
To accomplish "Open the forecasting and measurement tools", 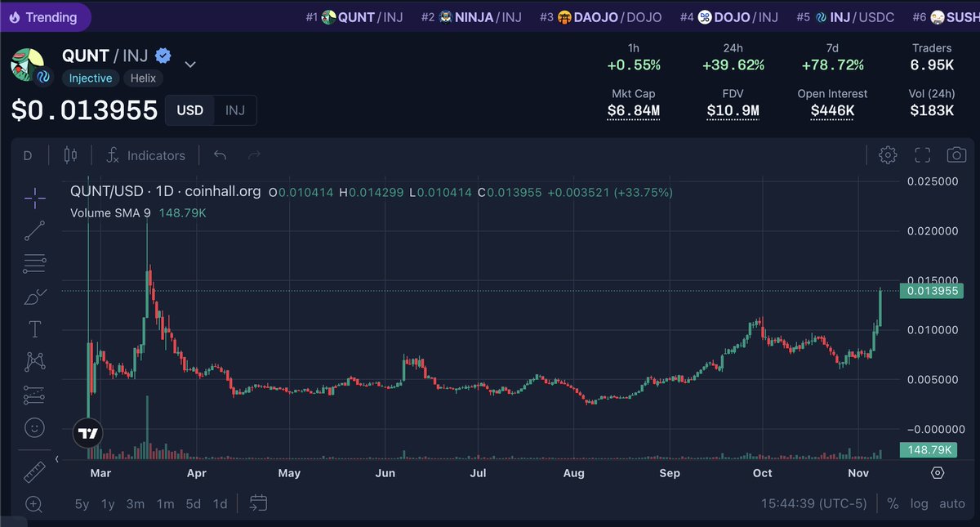I will coord(34,395).
